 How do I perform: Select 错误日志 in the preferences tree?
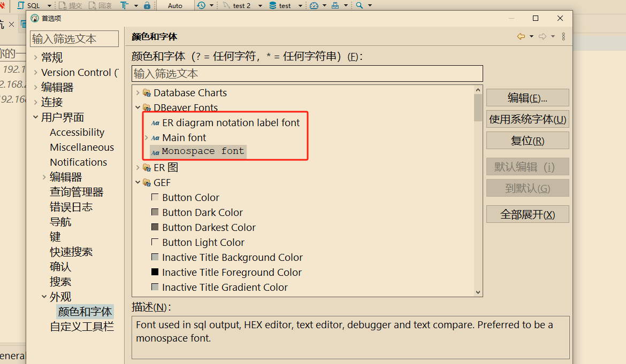(71, 207)
